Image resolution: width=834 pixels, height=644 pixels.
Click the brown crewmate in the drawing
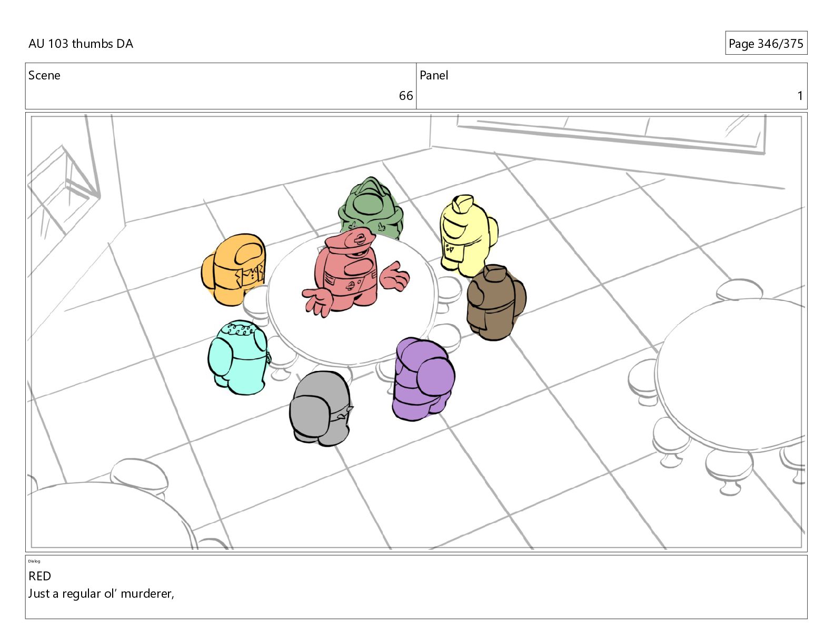point(495,302)
